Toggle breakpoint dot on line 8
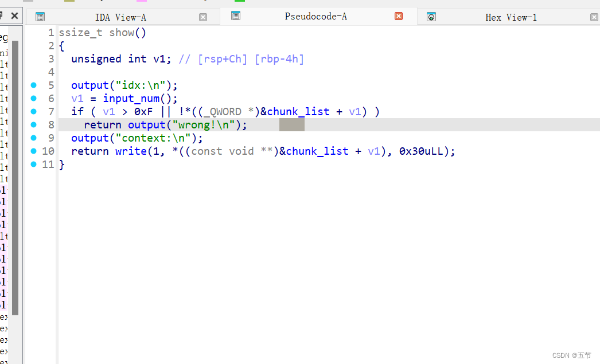Viewport: 600px width, 364px height. [34, 124]
